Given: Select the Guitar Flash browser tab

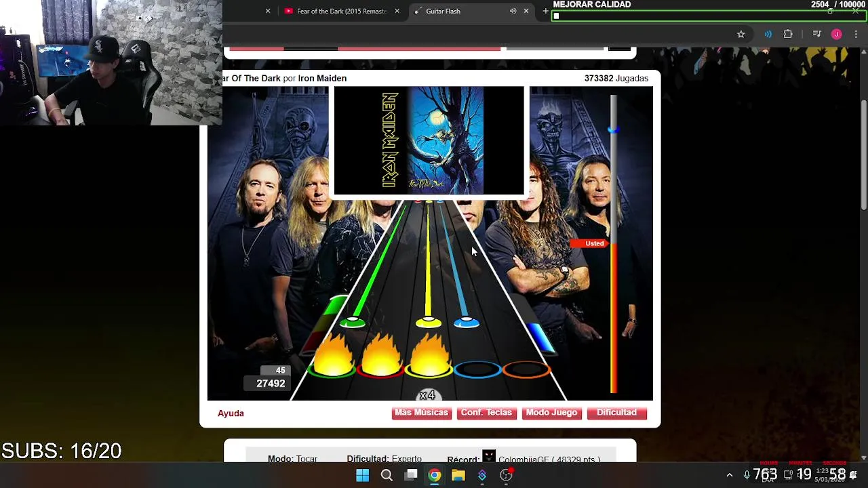Looking at the screenshot, I should click(x=443, y=11).
